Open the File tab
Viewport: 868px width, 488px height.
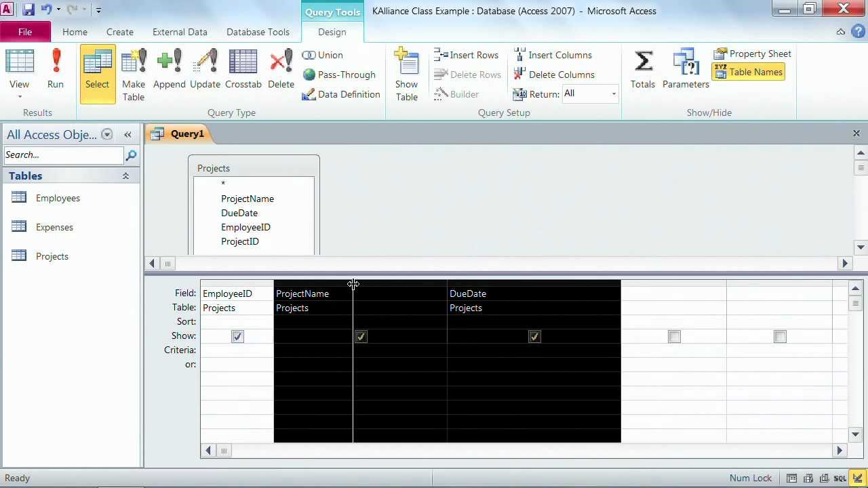tap(25, 32)
